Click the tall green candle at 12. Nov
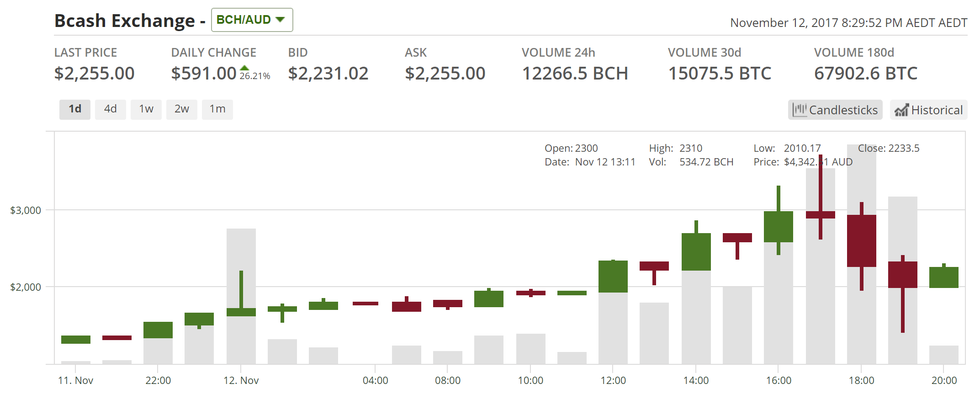 pyautogui.click(x=241, y=312)
